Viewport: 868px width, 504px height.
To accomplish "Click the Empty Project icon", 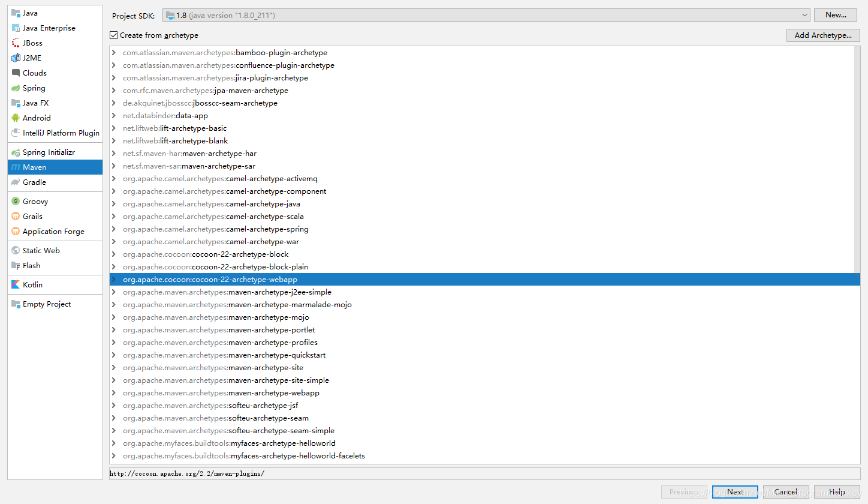I will pyautogui.click(x=16, y=304).
